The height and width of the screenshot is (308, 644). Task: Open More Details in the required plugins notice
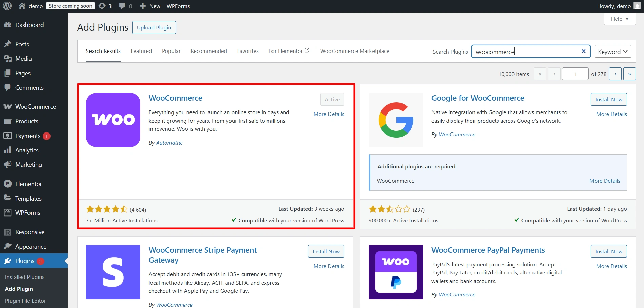click(x=605, y=181)
